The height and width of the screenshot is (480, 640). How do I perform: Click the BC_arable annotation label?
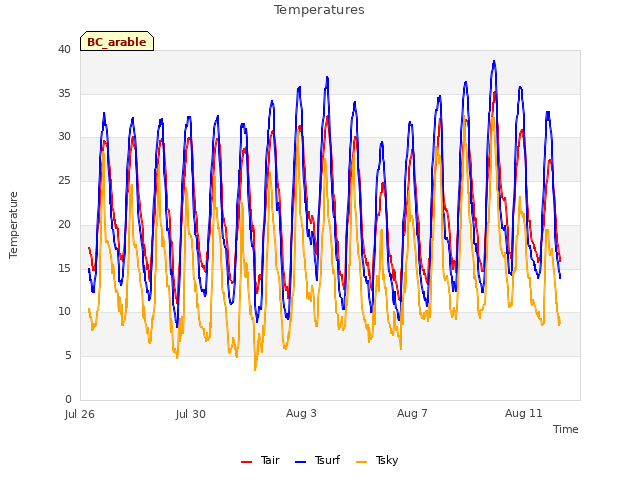pyautogui.click(x=117, y=42)
